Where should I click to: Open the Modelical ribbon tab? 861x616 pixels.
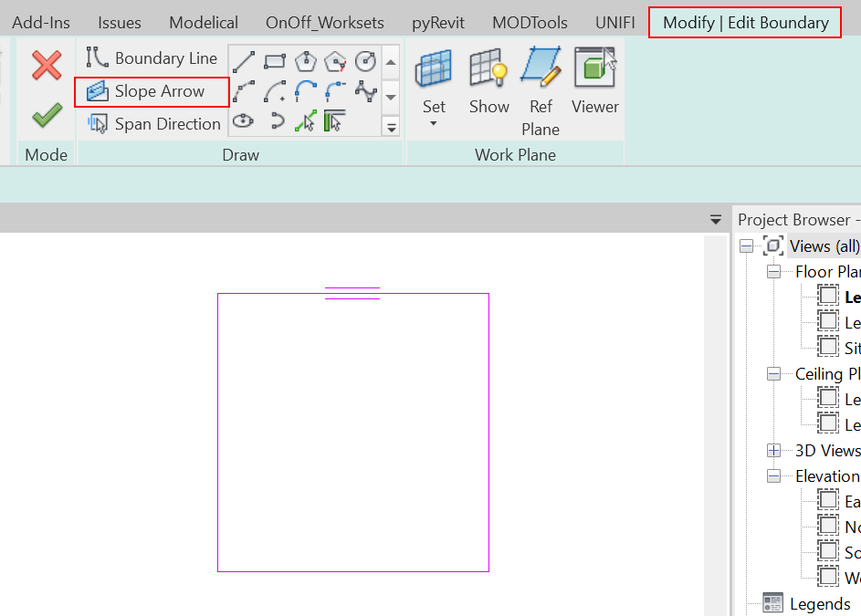coord(204,23)
